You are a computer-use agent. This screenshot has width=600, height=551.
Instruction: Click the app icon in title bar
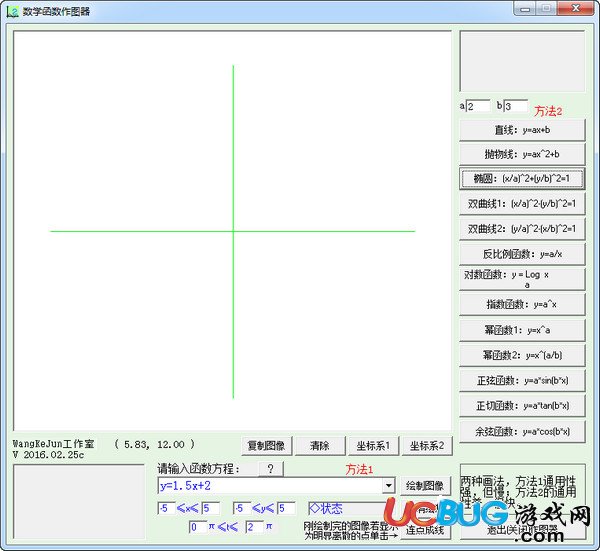(12, 11)
